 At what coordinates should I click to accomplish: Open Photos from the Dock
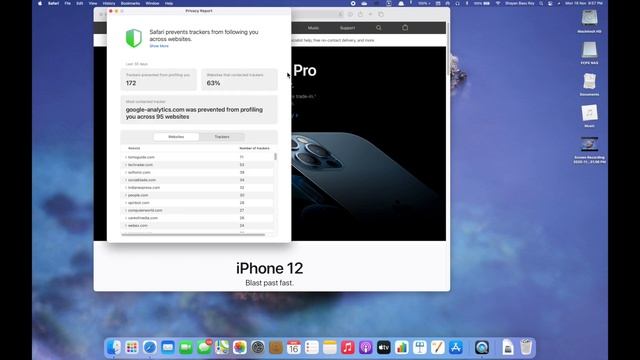pyautogui.click(x=240, y=347)
